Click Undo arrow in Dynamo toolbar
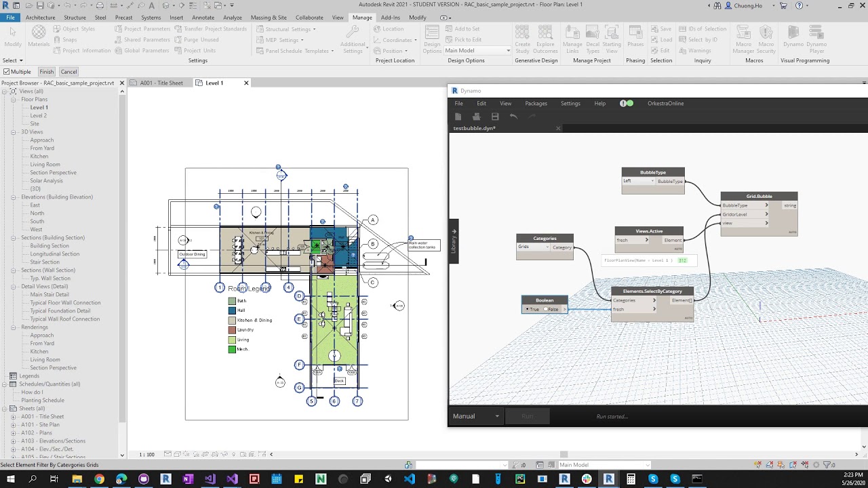This screenshot has width=868, height=488. (513, 117)
